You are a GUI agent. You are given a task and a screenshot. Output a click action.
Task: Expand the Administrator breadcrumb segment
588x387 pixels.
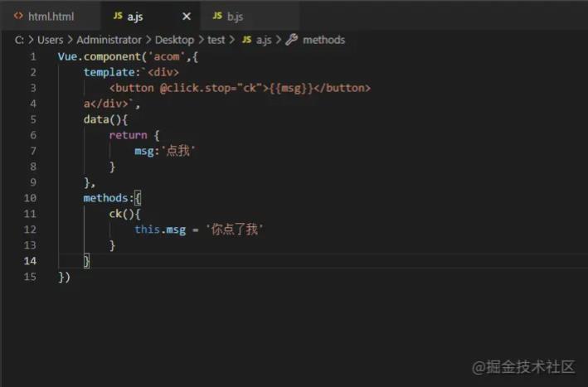[x=109, y=40]
